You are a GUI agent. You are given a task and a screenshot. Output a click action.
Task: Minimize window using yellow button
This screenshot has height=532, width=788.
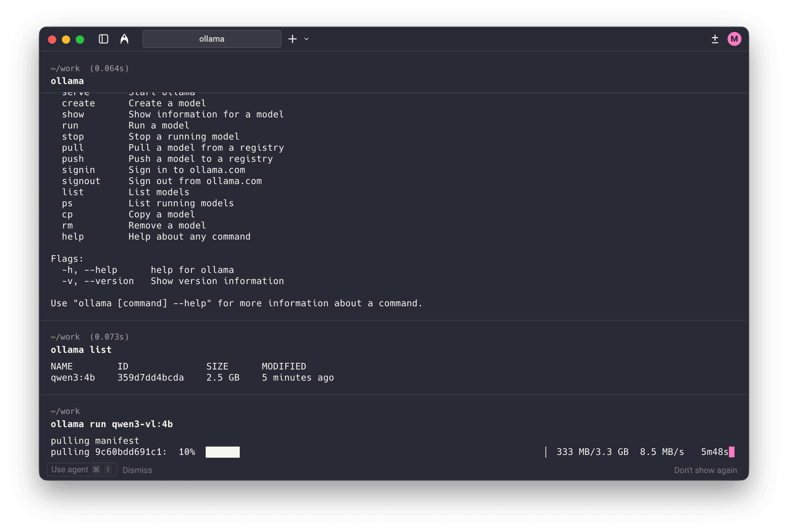pos(66,39)
